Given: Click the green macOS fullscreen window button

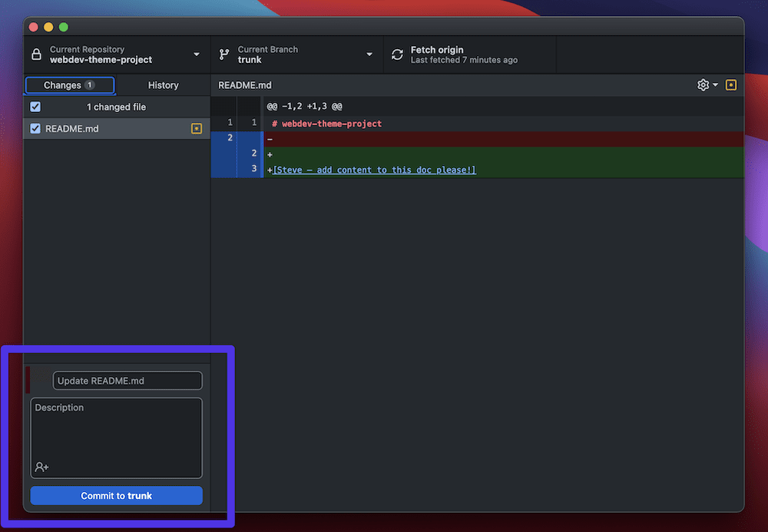Looking at the screenshot, I should coord(64,27).
